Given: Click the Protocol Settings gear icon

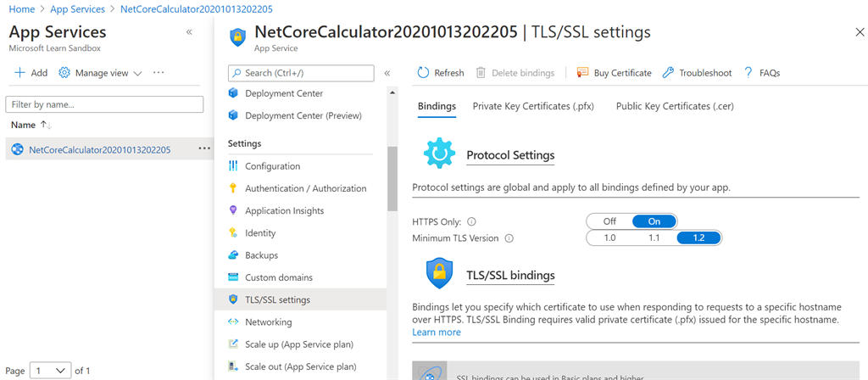Looking at the screenshot, I should tap(440, 154).
